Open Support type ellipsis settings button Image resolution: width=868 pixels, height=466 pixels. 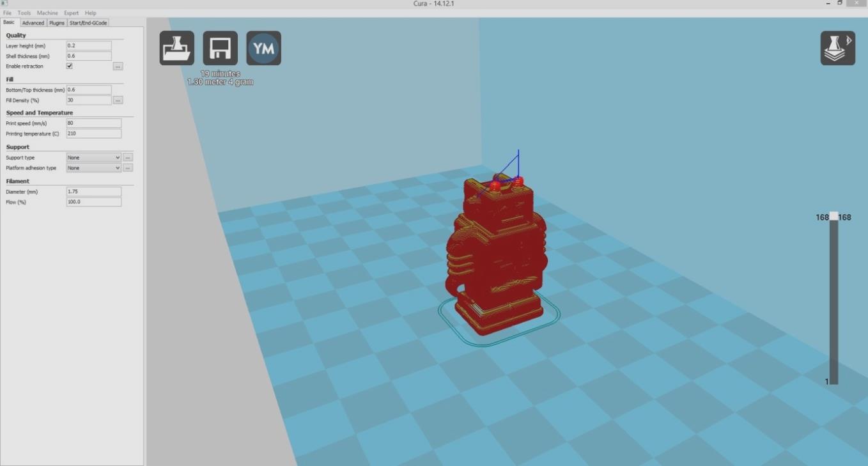click(x=128, y=157)
